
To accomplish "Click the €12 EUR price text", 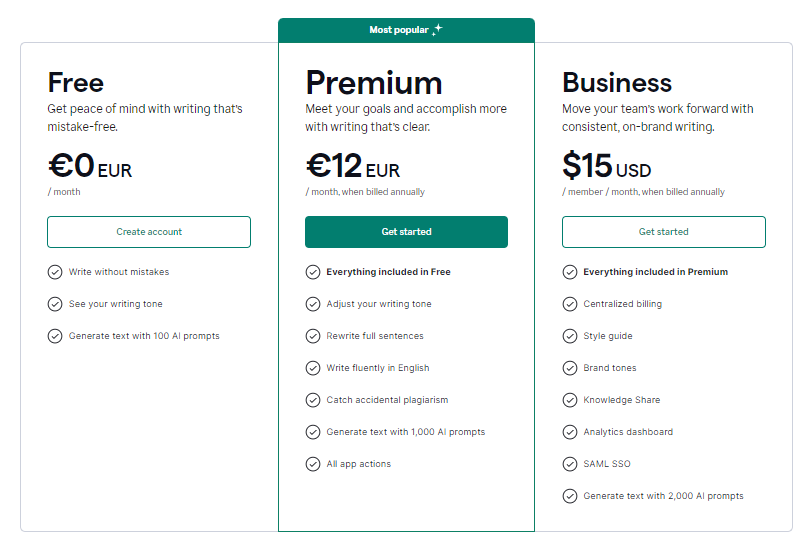I will 353,166.
